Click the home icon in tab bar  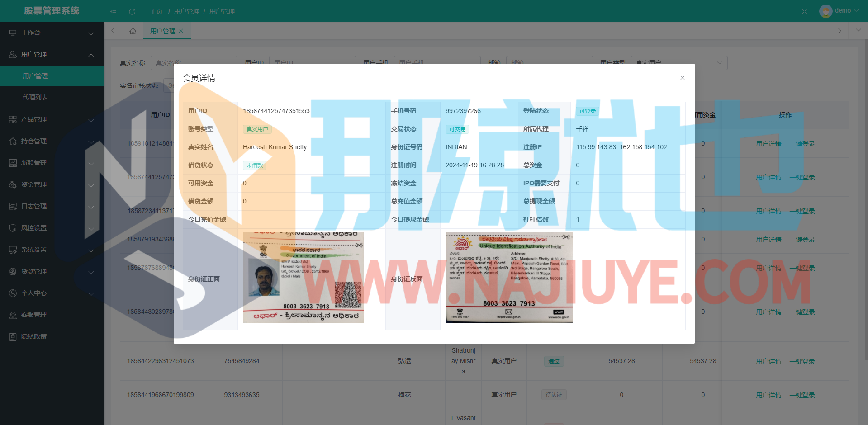pos(133,31)
